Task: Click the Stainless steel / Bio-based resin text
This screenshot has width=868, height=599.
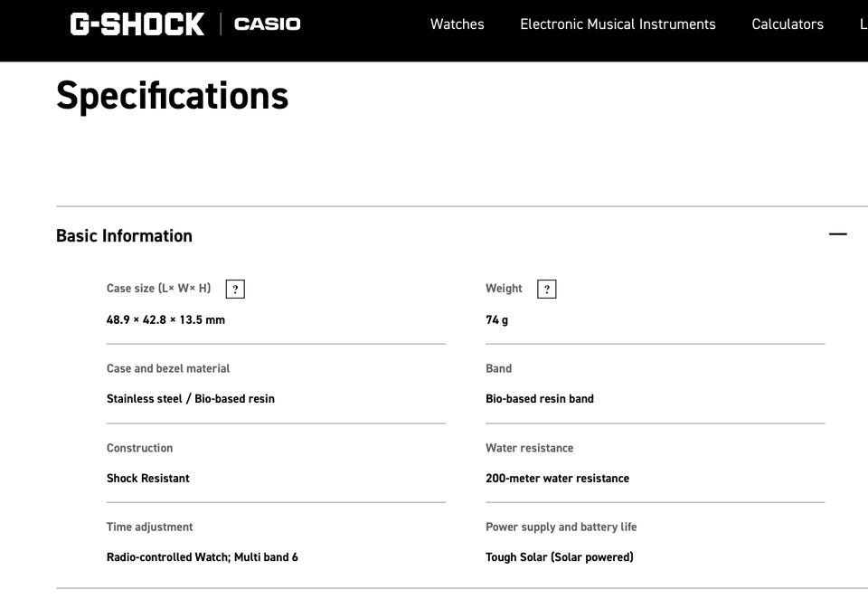Action: coord(191,398)
